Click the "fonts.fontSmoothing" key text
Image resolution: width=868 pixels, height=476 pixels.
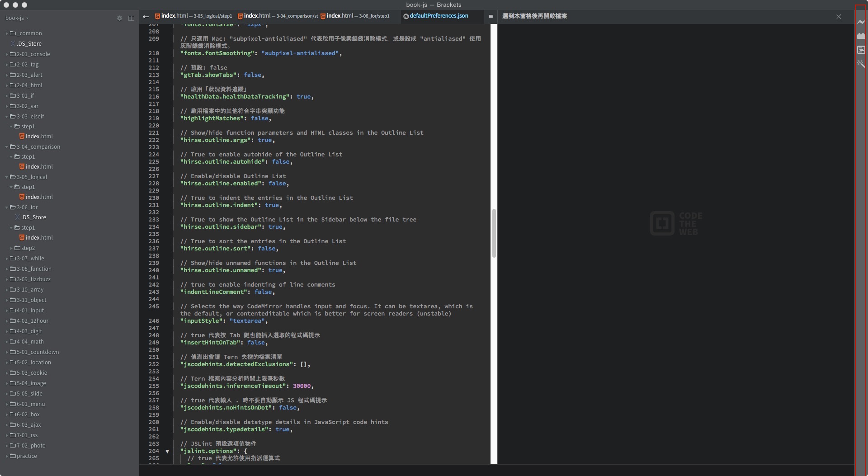pos(217,53)
